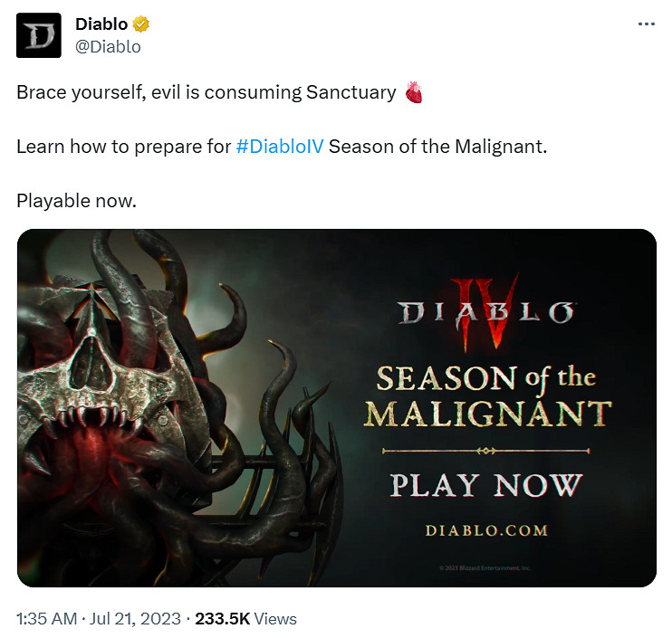Click the Jul 21, 2023 date
The width and height of the screenshot is (672, 638).
(x=135, y=619)
